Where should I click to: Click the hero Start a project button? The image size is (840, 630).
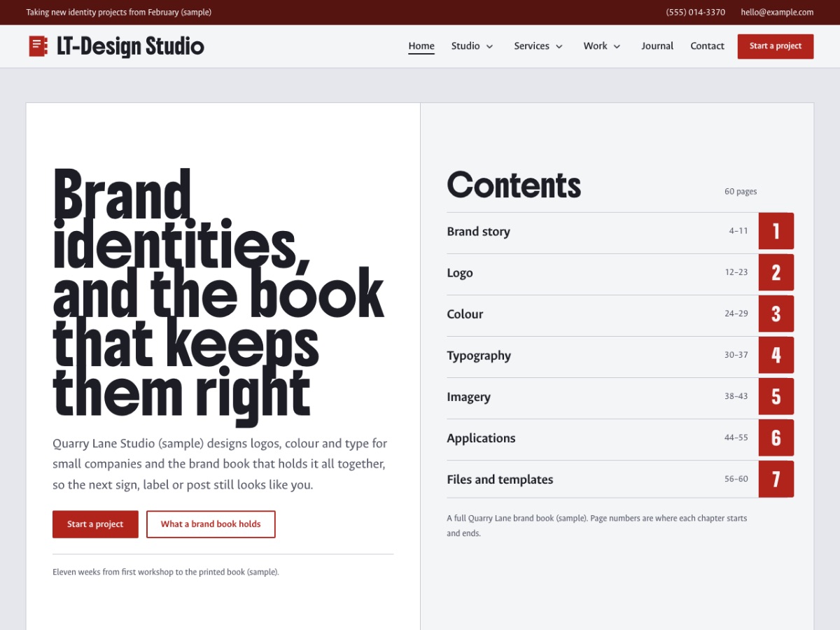click(95, 524)
